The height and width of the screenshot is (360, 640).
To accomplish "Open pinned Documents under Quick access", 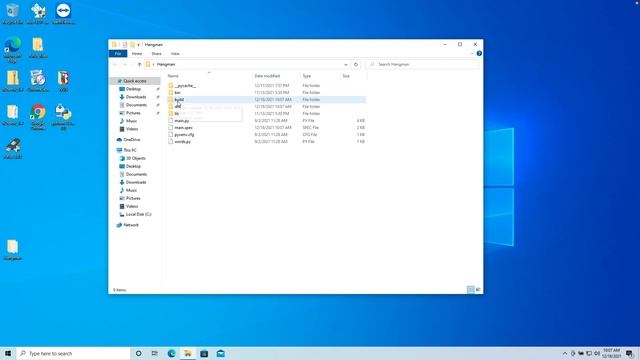I will [136, 105].
